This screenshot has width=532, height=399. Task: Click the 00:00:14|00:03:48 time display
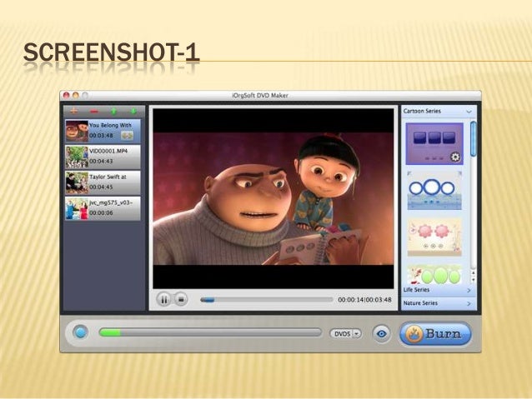point(364,300)
